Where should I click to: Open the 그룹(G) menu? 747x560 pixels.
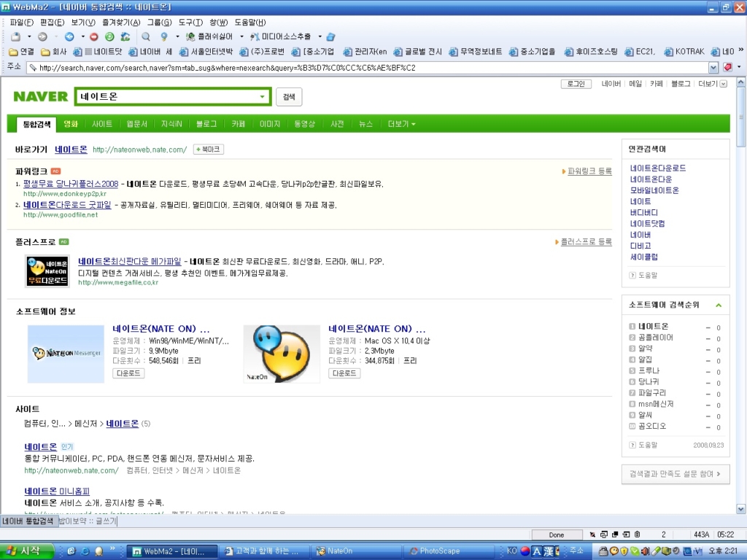159,23
